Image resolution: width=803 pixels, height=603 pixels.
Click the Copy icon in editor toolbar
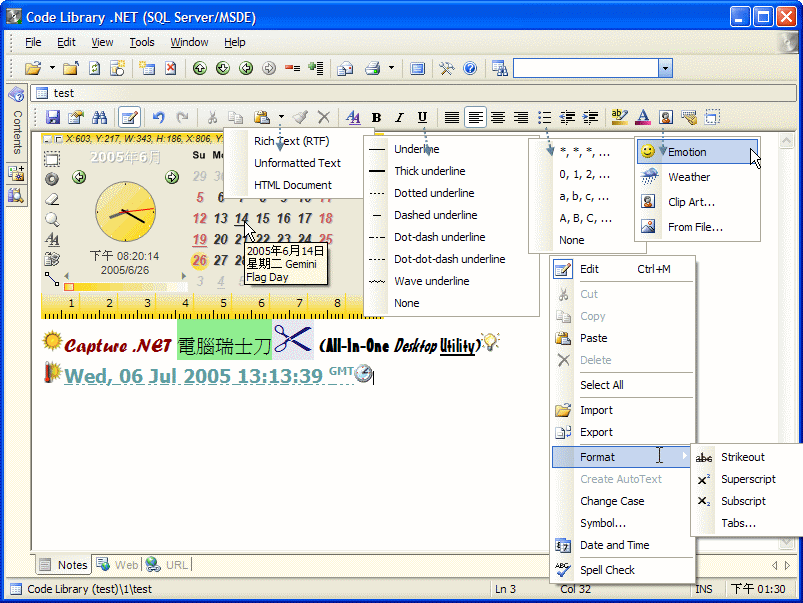pyautogui.click(x=236, y=117)
